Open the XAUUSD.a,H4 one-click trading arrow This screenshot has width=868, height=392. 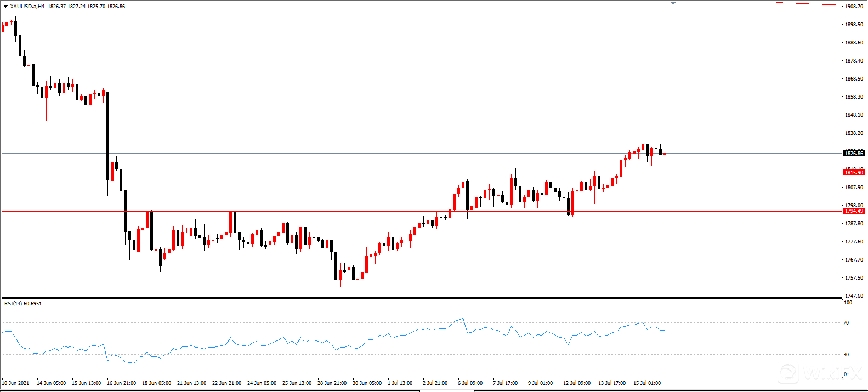5,7
